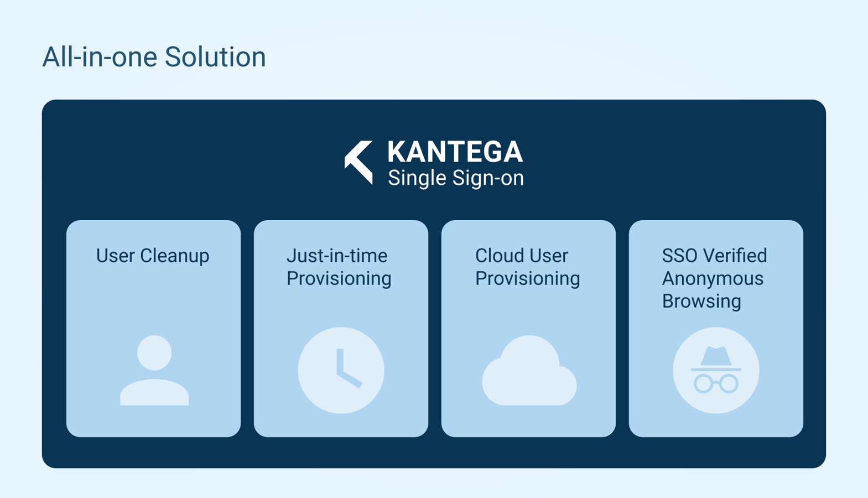Image resolution: width=868 pixels, height=498 pixels.
Task: Select the Cloud User Provisioning label
Action: point(527,267)
